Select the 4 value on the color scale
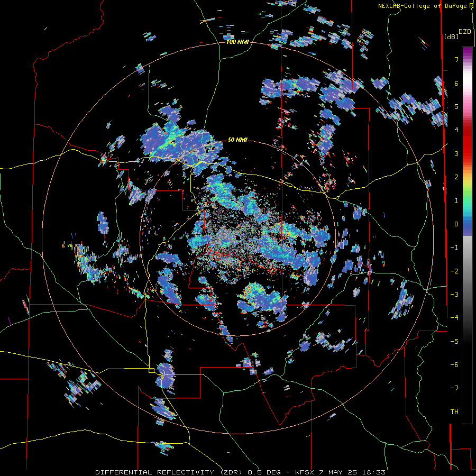Screen dimensions: 476x476 tap(456, 130)
